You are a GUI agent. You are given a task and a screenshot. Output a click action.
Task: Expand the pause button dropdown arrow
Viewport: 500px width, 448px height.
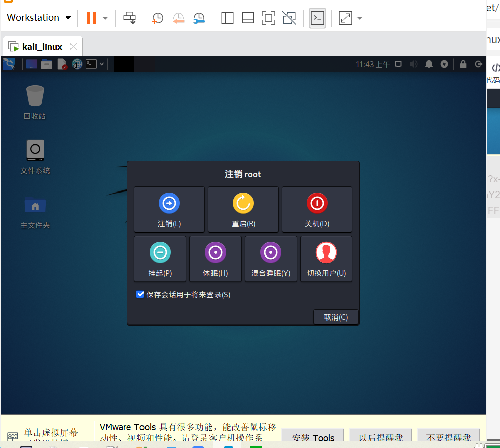click(104, 18)
